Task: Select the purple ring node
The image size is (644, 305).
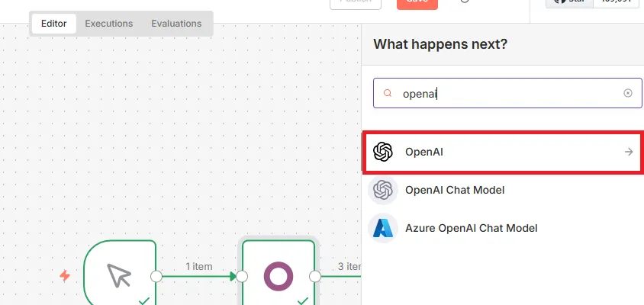Action: coord(279,274)
